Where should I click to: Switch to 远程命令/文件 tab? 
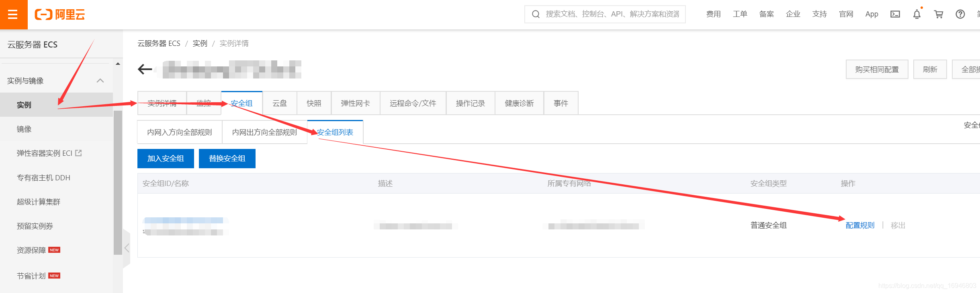click(413, 103)
